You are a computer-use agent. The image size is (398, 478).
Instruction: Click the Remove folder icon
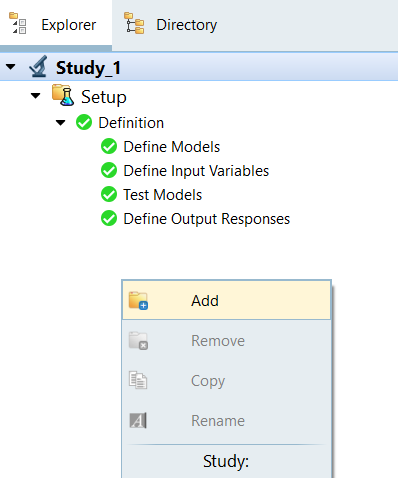click(138, 341)
